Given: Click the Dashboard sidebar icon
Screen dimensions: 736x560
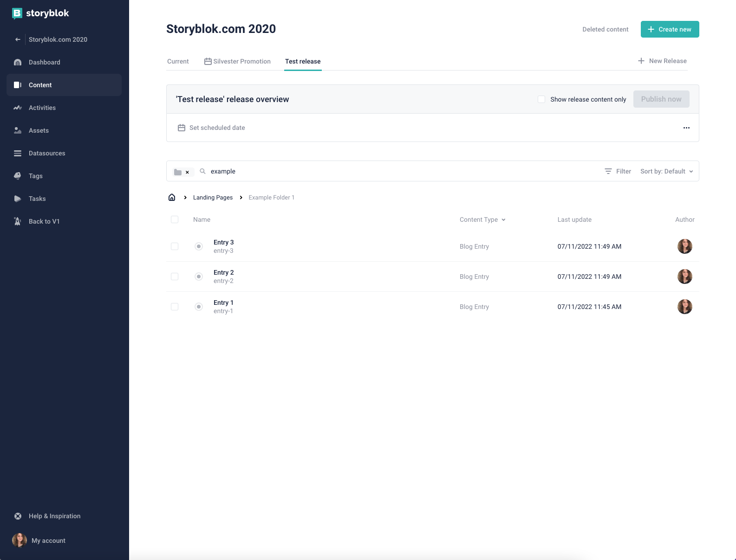Looking at the screenshot, I should pyautogui.click(x=18, y=62).
